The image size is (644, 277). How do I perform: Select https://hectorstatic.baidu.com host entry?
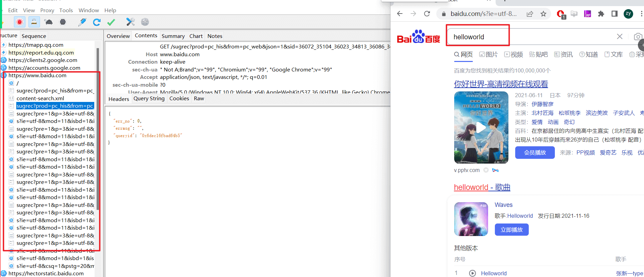(46, 273)
